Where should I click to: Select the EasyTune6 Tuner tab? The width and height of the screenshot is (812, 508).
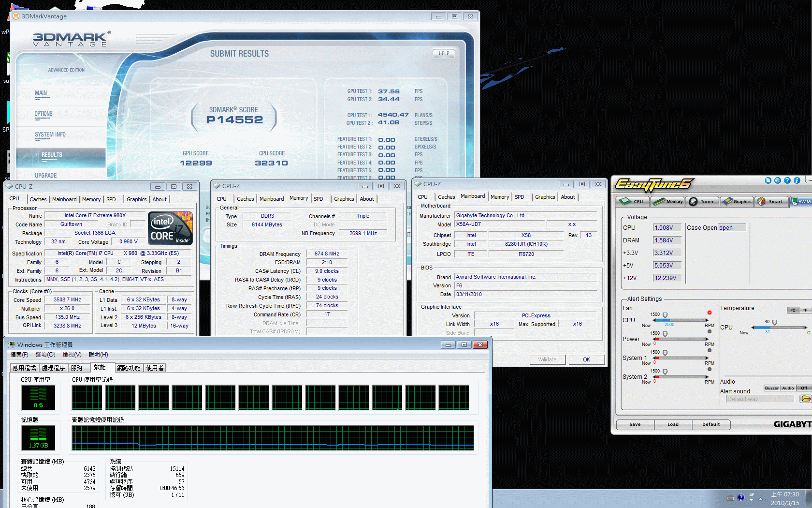(x=702, y=201)
